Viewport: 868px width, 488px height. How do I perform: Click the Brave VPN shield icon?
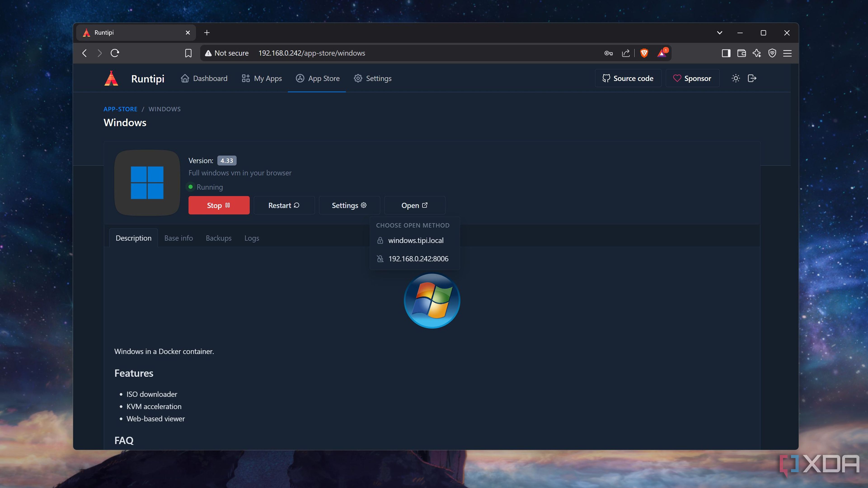coord(772,53)
